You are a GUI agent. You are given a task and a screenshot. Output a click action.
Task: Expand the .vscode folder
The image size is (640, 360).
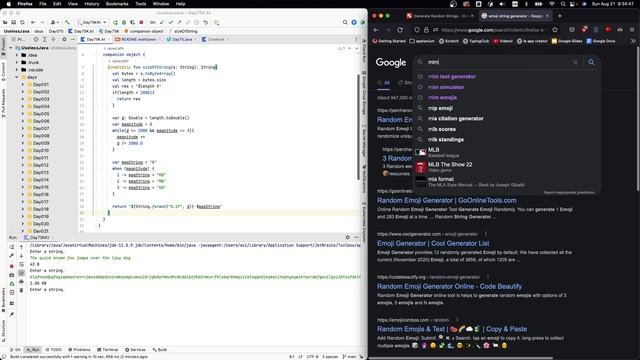point(17,70)
